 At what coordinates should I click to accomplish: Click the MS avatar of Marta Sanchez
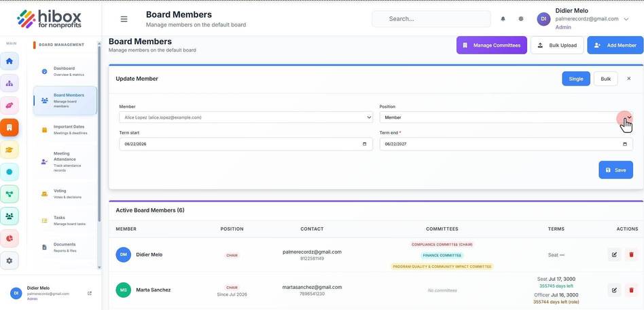pyautogui.click(x=123, y=290)
